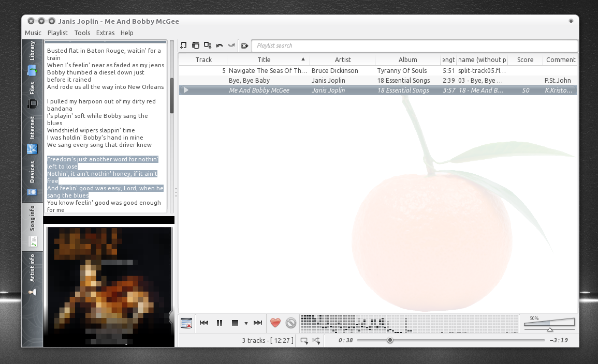Go to the previous track
The width and height of the screenshot is (598, 364).
(x=203, y=323)
